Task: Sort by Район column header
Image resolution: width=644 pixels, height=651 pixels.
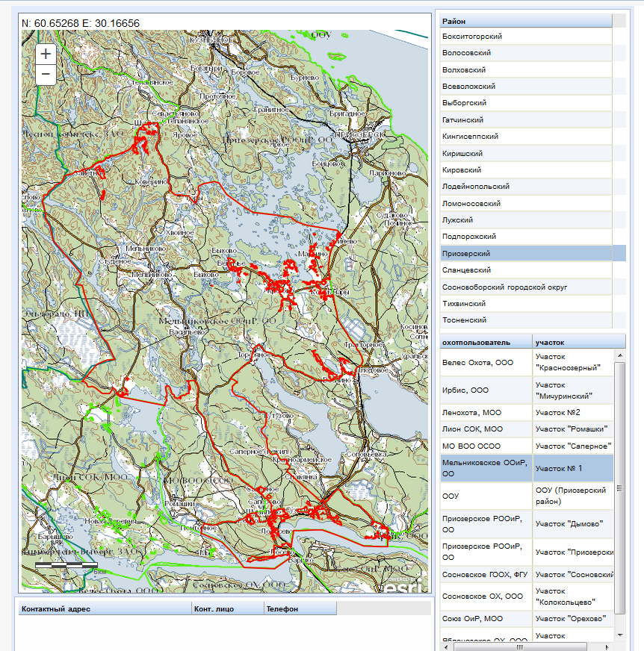Action: [526, 21]
